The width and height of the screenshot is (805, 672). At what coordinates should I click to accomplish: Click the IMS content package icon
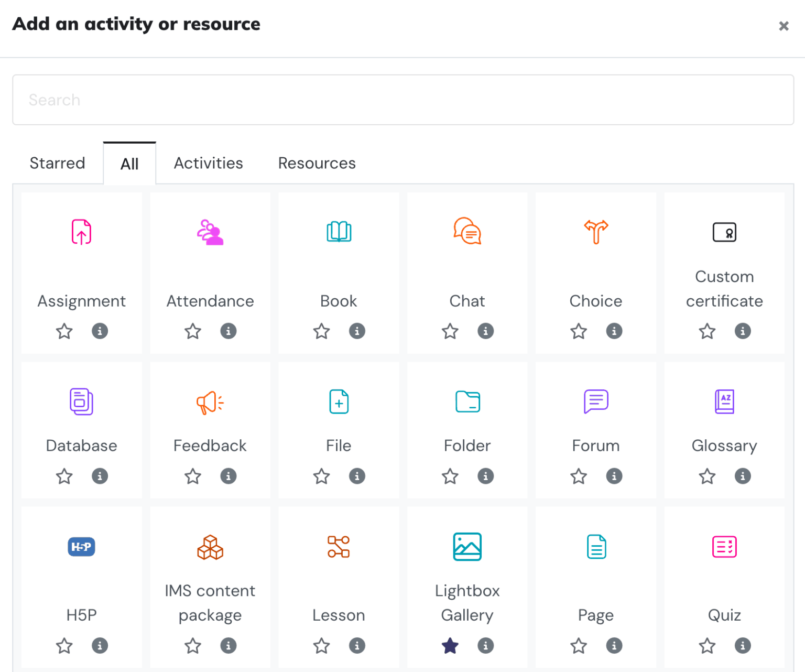tap(210, 547)
